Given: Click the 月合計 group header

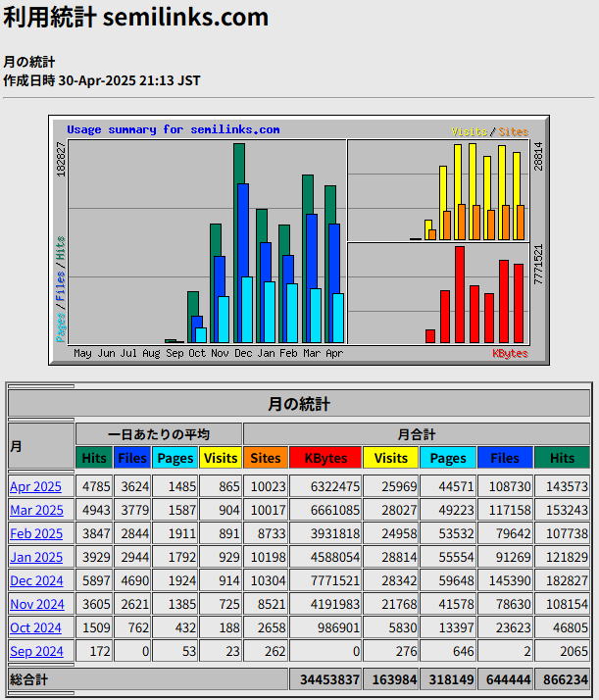Looking at the screenshot, I should pos(417,434).
